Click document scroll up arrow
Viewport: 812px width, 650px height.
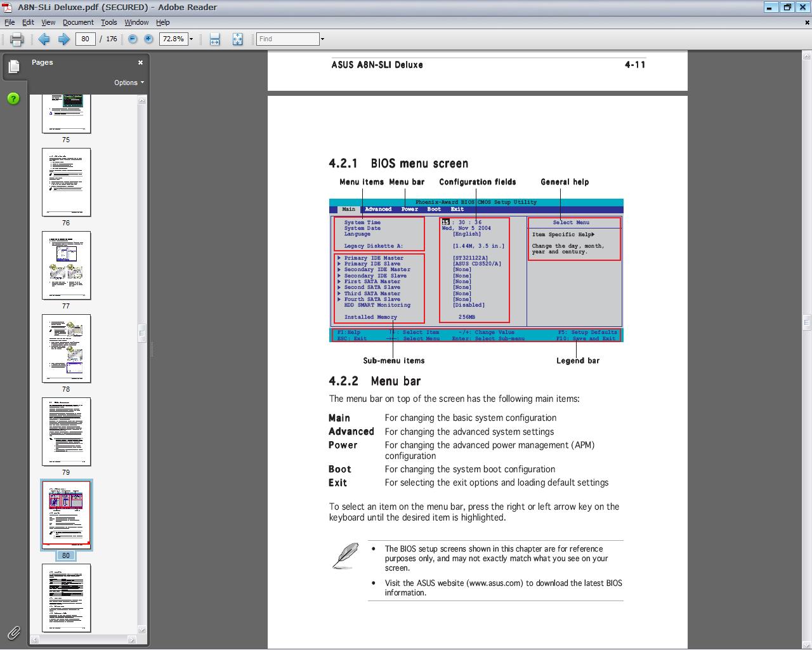[x=807, y=57]
